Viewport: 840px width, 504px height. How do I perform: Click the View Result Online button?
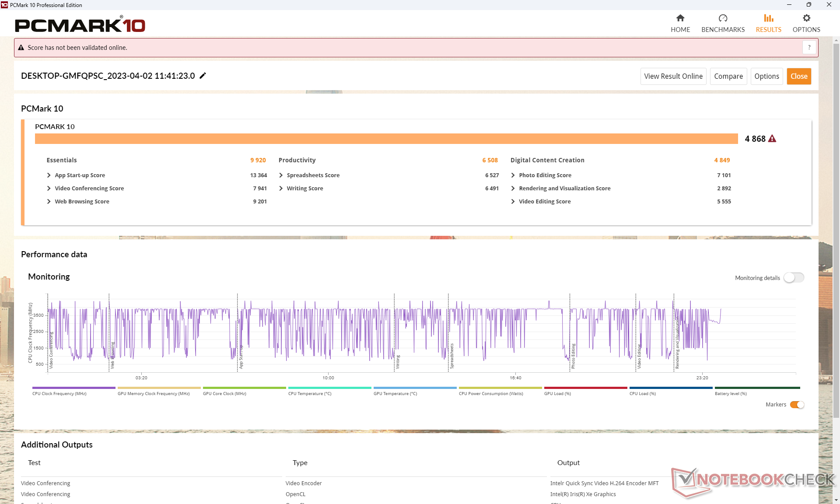tap(673, 76)
